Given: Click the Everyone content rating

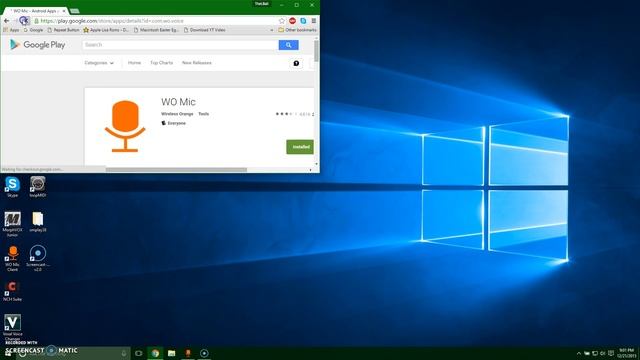Looking at the screenshot, I should coord(173,123).
